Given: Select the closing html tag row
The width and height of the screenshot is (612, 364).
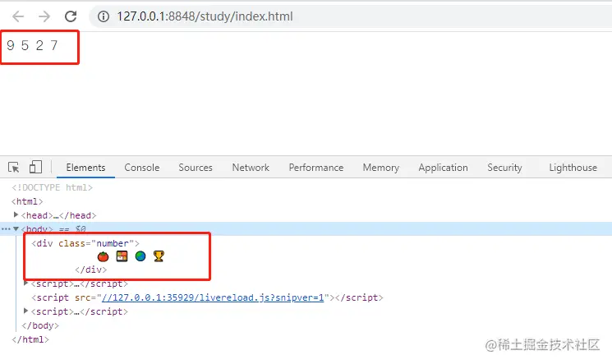Looking at the screenshot, I should (x=30, y=339).
